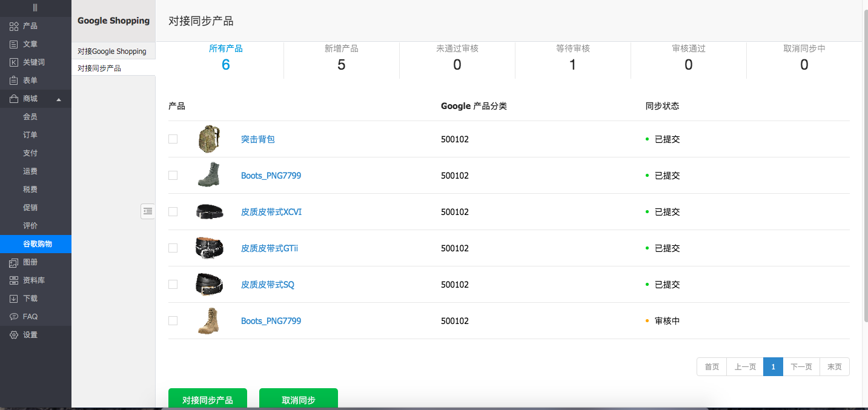Screen dimensions: 868x410
Task: Tick the checkbox beside 皮质皮带式XCVI
Action: (x=173, y=211)
